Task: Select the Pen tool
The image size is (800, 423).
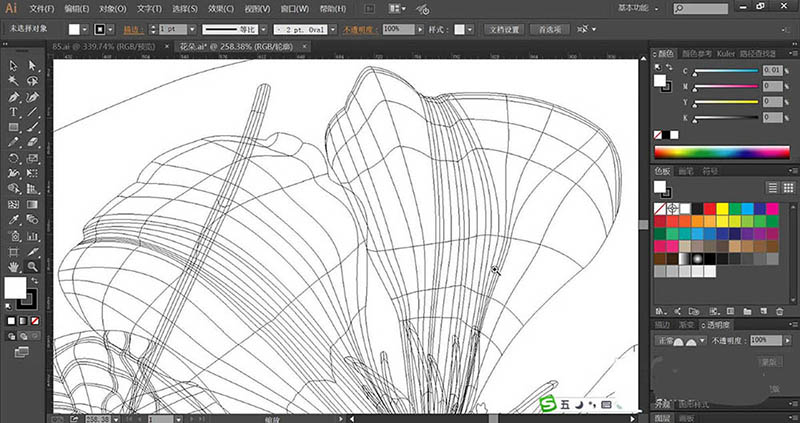Action: [13, 97]
